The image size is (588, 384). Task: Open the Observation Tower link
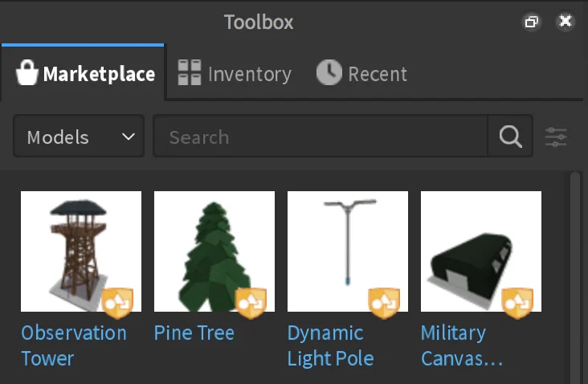click(74, 345)
